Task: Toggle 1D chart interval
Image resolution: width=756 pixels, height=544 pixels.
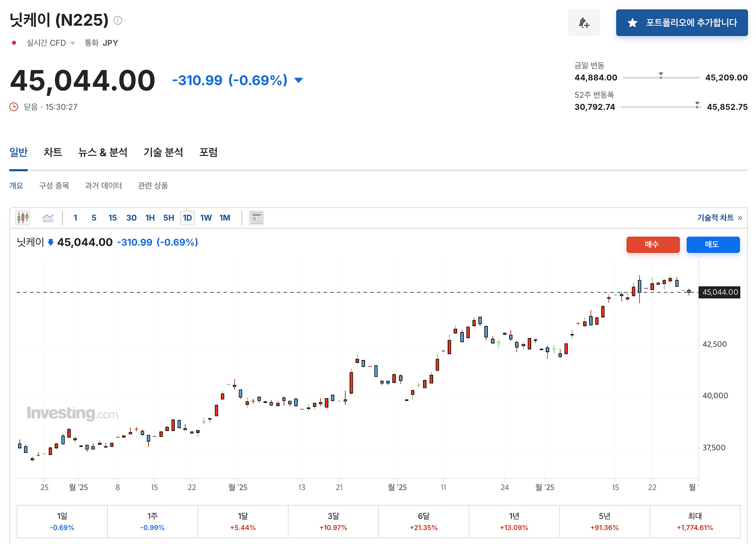Action: click(x=187, y=218)
